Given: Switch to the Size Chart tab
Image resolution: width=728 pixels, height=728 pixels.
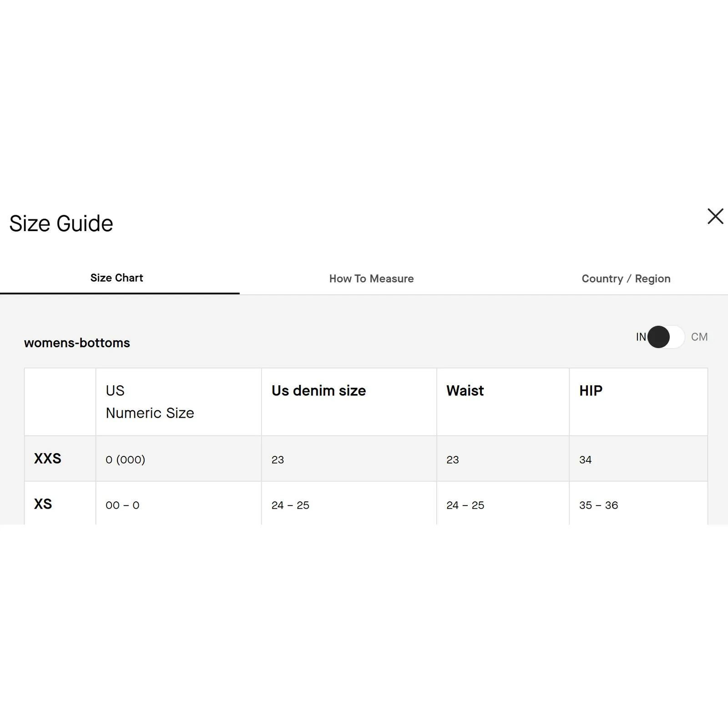Looking at the screenshot, I should click(117, 278).
